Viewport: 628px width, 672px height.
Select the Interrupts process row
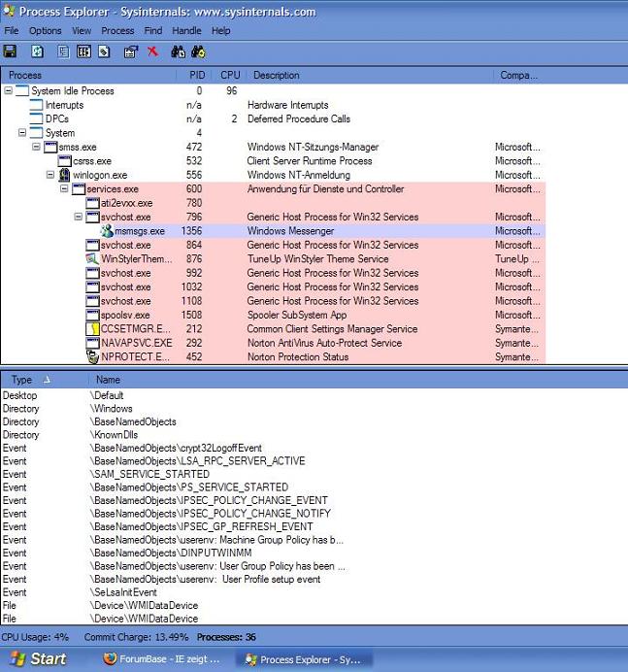pyautogui.click(x=273, y=105)
